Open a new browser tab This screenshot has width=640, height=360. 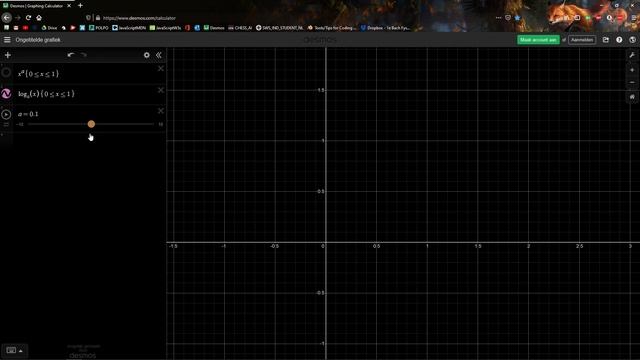80,5
